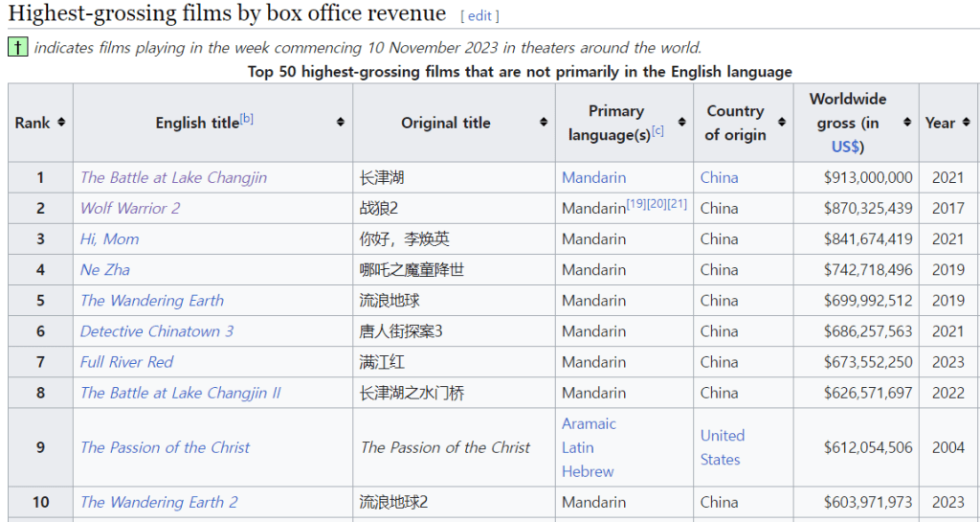Open the Full River Red link
980x522 pixels.
[126, 362]
